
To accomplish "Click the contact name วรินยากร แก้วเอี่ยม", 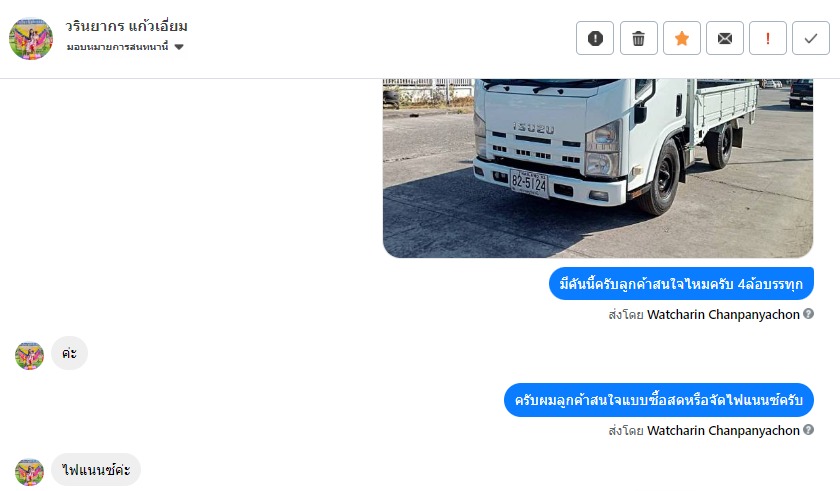I will 126,26.
